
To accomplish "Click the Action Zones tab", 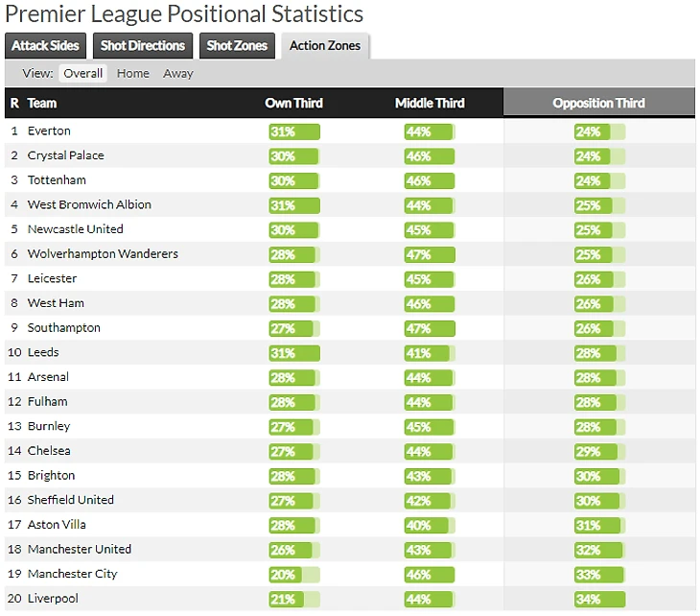I will point(327,45).
